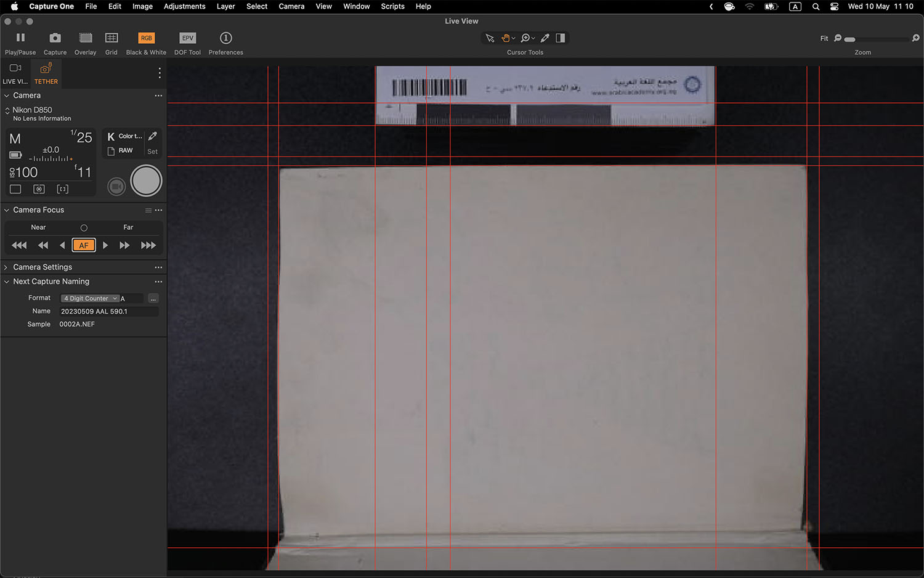Open the Layer menu
The width and height of the screenshot is (924, 578).
(x=225, y=6)
